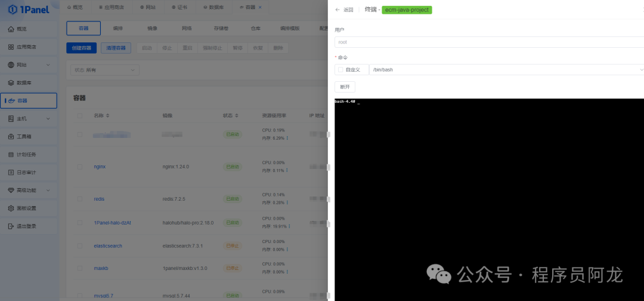
Task: Check the 1Panel-halo-dzAt container checkbox
Action: click(x=80, y=223)
